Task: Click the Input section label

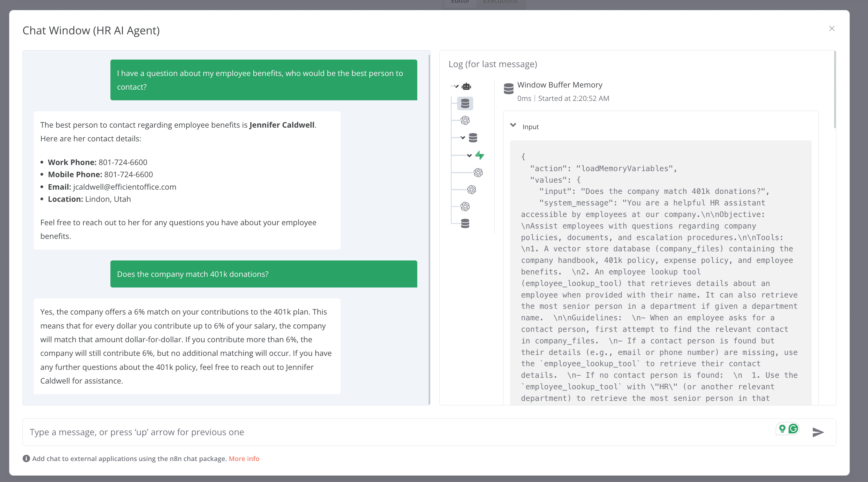Action: pyautogui.click(x=531, y=127)
